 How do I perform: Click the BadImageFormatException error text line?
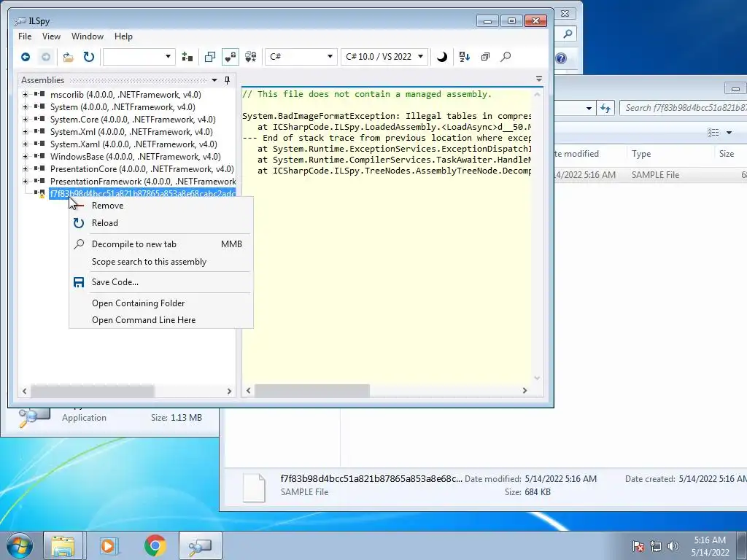387,116
